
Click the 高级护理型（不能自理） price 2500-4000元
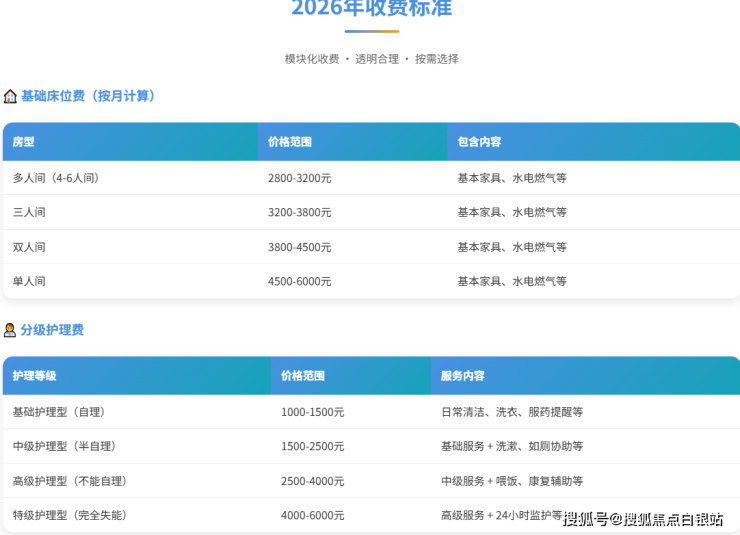[313, 481]
